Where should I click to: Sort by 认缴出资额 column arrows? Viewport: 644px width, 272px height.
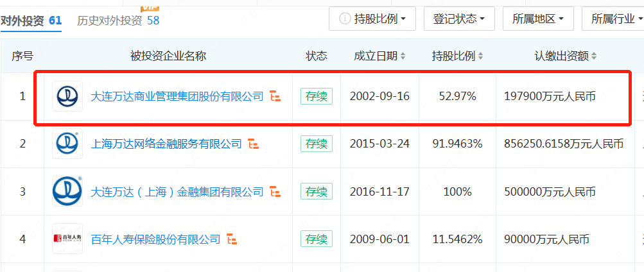click(x=594, y=56)
